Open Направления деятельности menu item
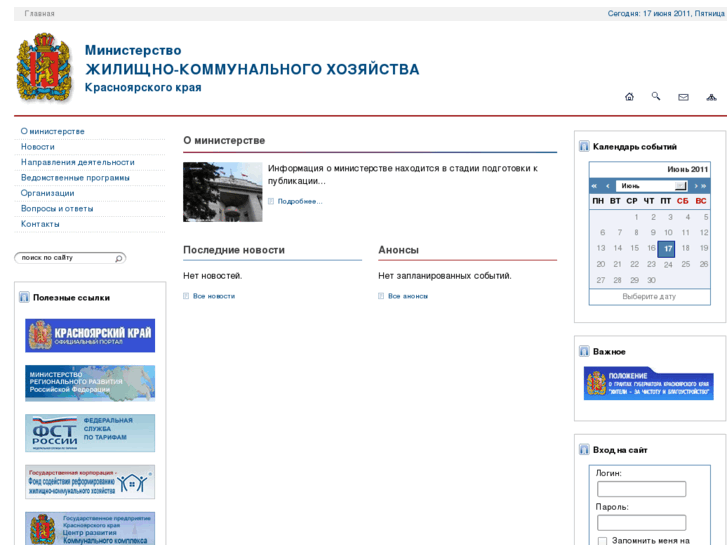Screen dimensions: 727x545 click(x=77, y=162)
